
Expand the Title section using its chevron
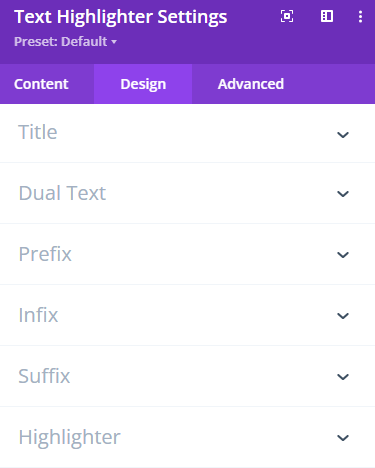(343, 135)
